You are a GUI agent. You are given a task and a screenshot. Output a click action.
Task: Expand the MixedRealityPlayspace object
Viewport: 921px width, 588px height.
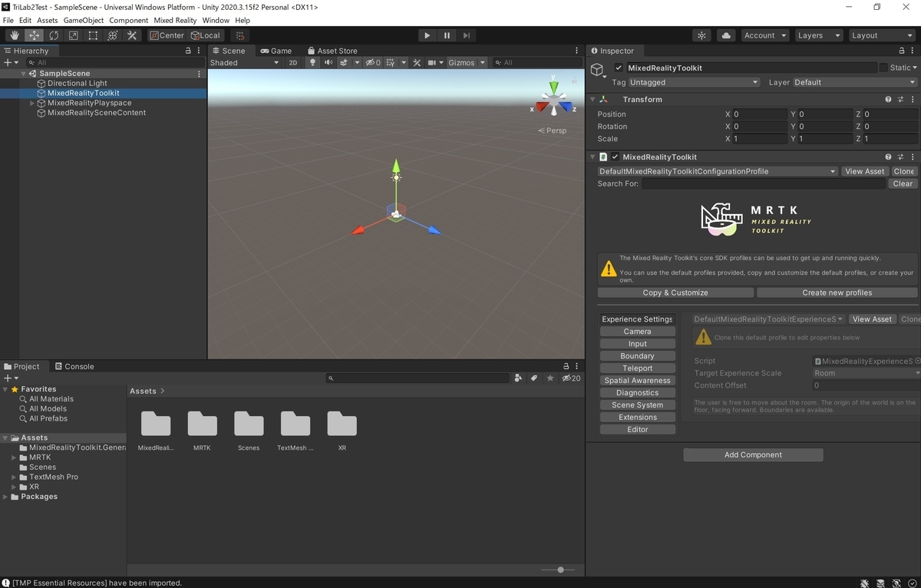point(32,103)
